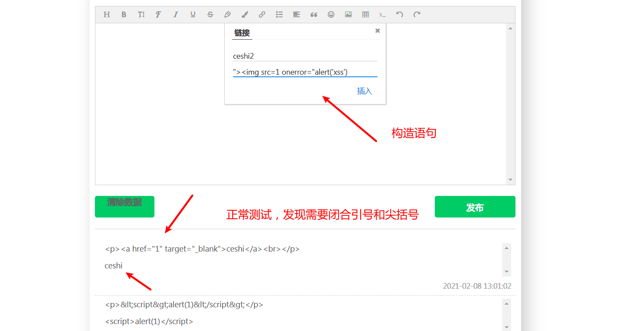
Task: Redo the last edit
Action: pyautogui.click(x=417, y=15)
